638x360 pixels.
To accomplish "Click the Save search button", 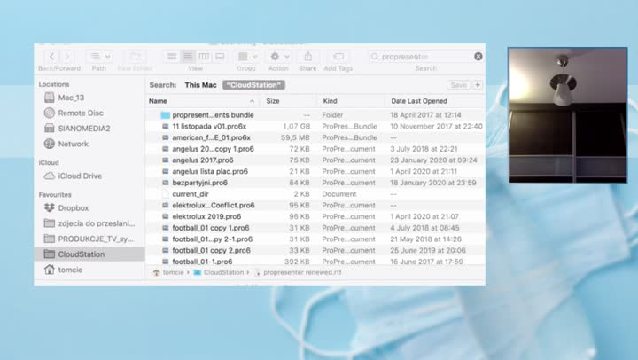I will point(459,85).
